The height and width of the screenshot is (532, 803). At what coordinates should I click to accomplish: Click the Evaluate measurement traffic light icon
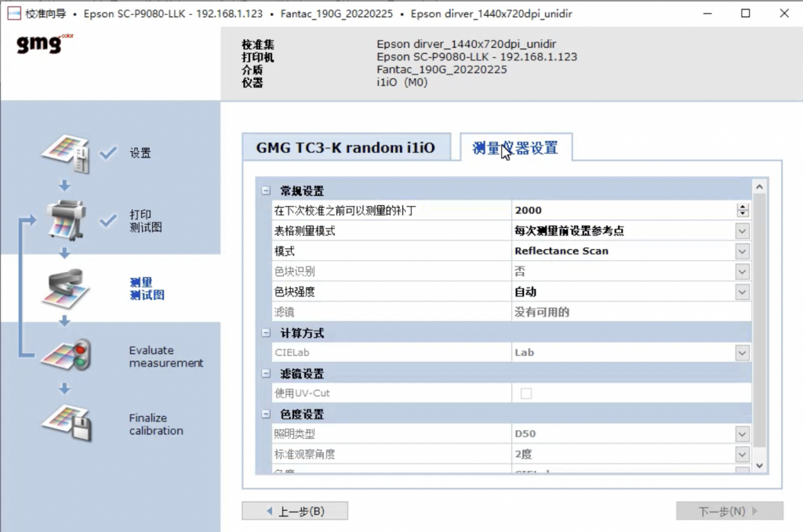67,355
